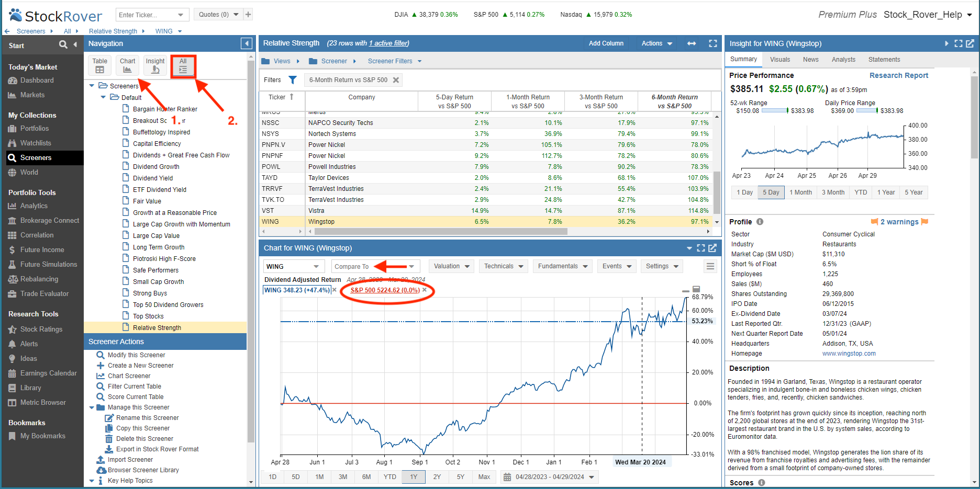Select the 1 Day price range toggle
The image size is (980, 489).
coord(744,192)
